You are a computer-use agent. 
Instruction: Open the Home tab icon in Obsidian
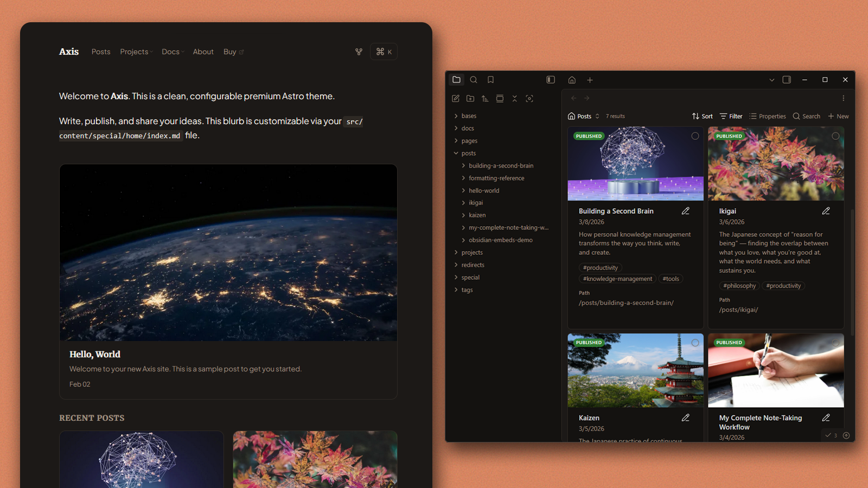[x=572, y=80]
